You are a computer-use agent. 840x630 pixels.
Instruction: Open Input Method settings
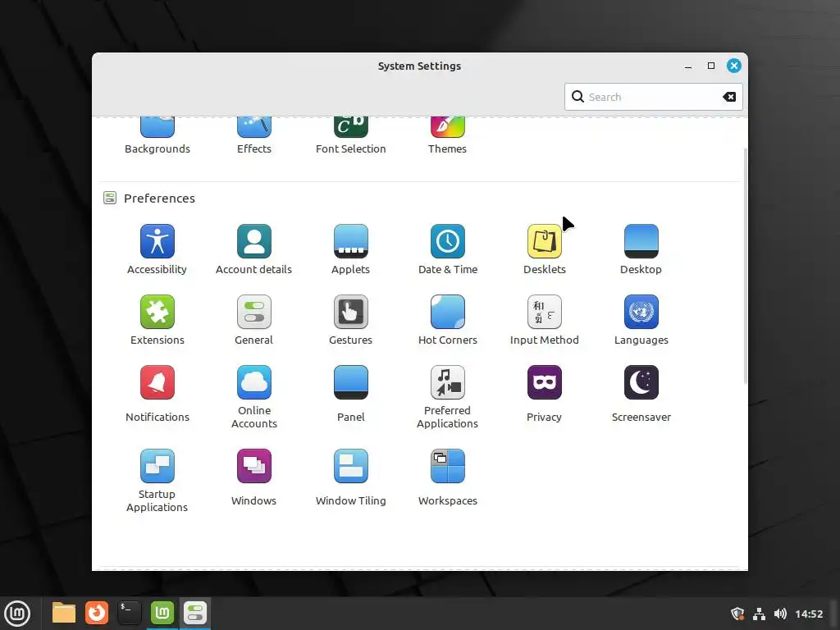(545, 321)
